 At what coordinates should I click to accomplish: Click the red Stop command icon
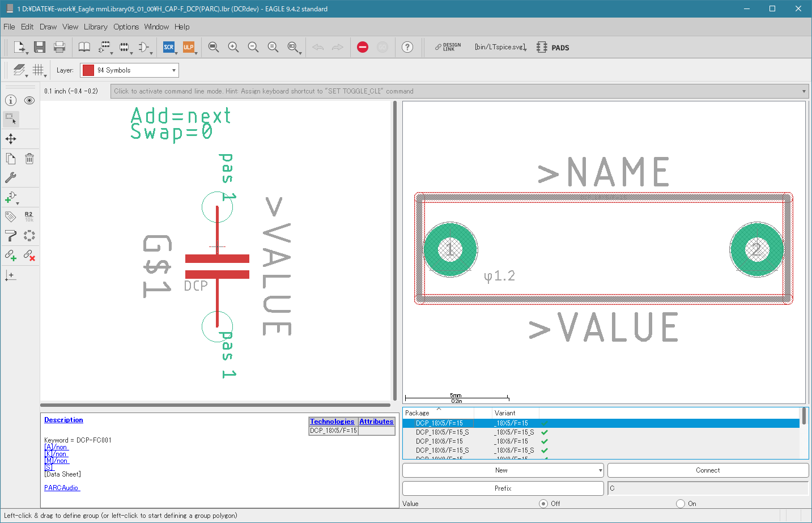(363, 48)
